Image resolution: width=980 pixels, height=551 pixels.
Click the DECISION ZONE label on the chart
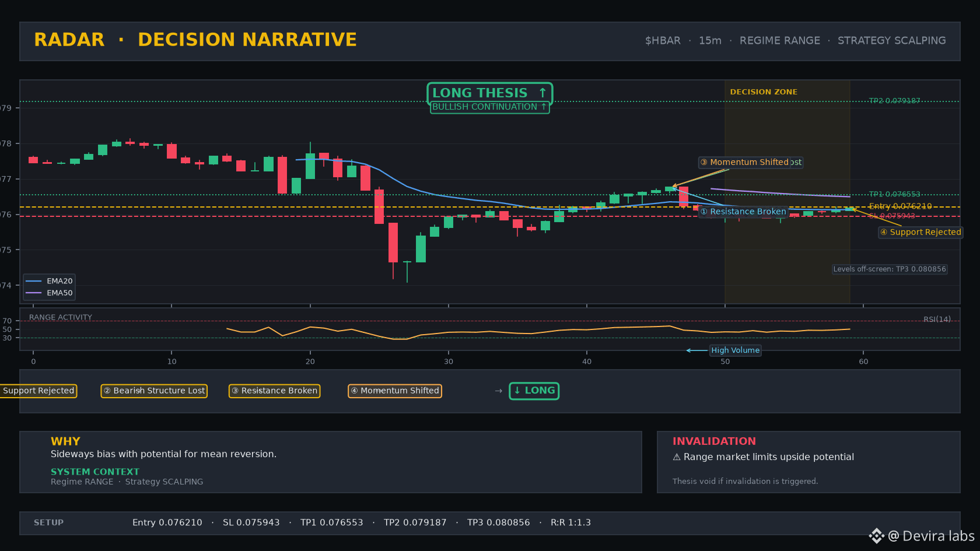[x=764, y=92]
